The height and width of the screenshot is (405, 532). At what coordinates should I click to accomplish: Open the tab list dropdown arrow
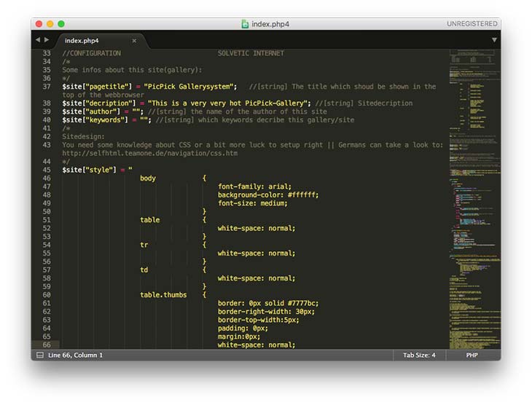(494, 40)
